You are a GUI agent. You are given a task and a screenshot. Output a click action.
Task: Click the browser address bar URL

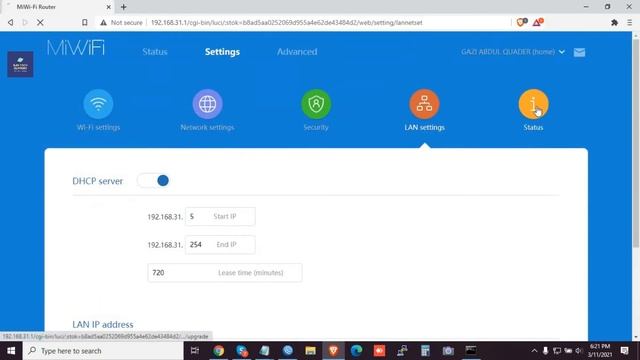tap(287, 22)
